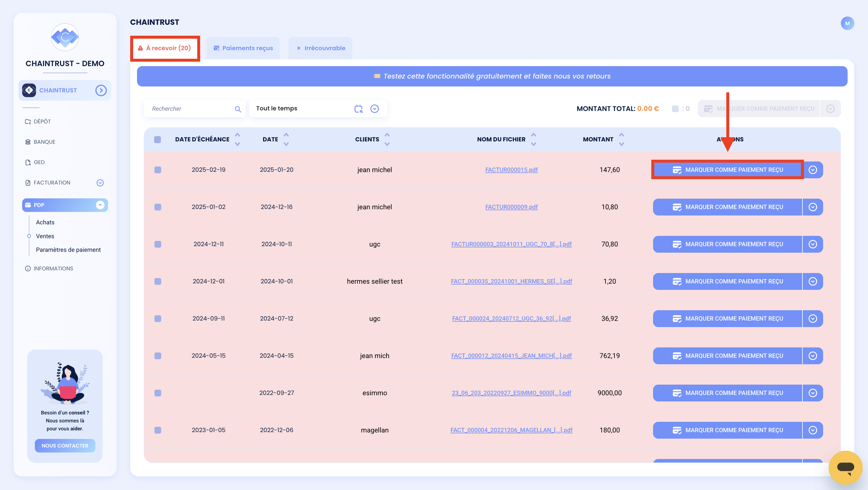Open the calendar date picker icon
Viewport: 868px width, 490px height.
[358, 109]
